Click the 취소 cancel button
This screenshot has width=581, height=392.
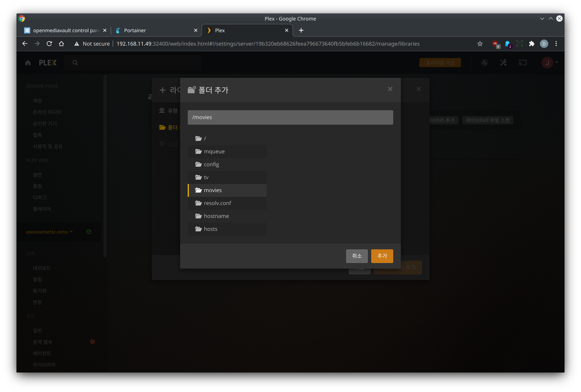[x=357, y=256]
